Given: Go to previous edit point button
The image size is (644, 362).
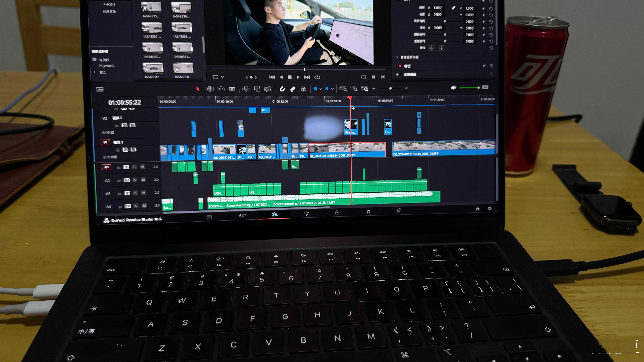Looking at the screenshot, I should (x=383, y=77).
